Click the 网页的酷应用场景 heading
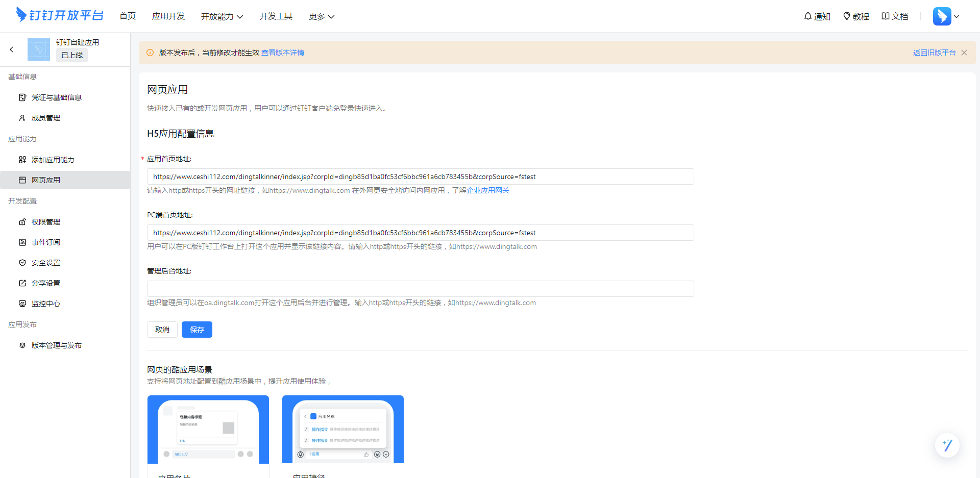Viewport: 980px width, 478px height. coord(180,370)
